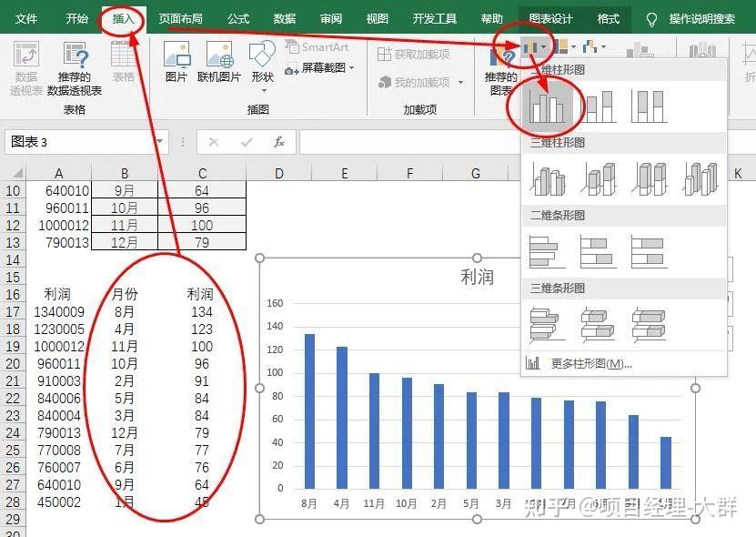This screenshot has width=756, height=537.
Task: Select 2D 100% stacked bar chart
Action: point(650,251)
